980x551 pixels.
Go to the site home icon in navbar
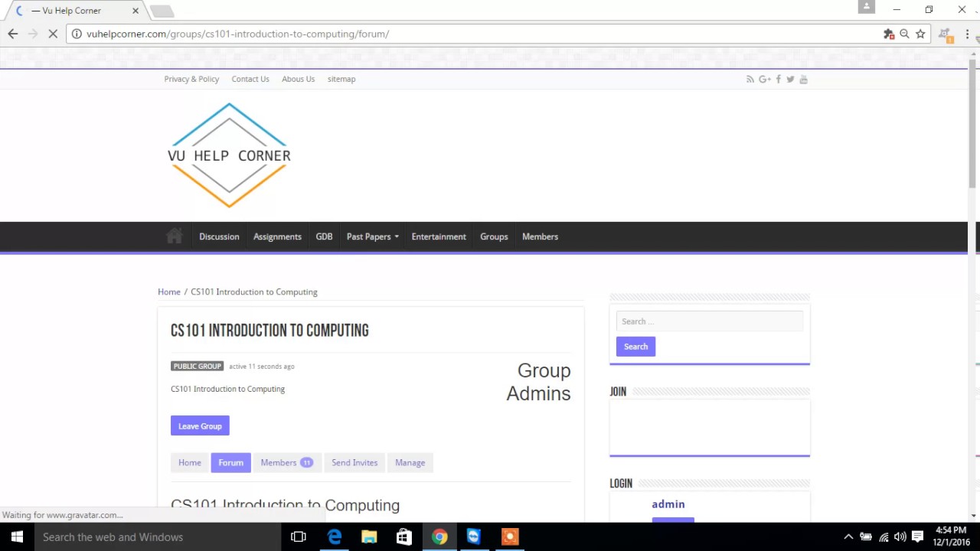point(175,236)
